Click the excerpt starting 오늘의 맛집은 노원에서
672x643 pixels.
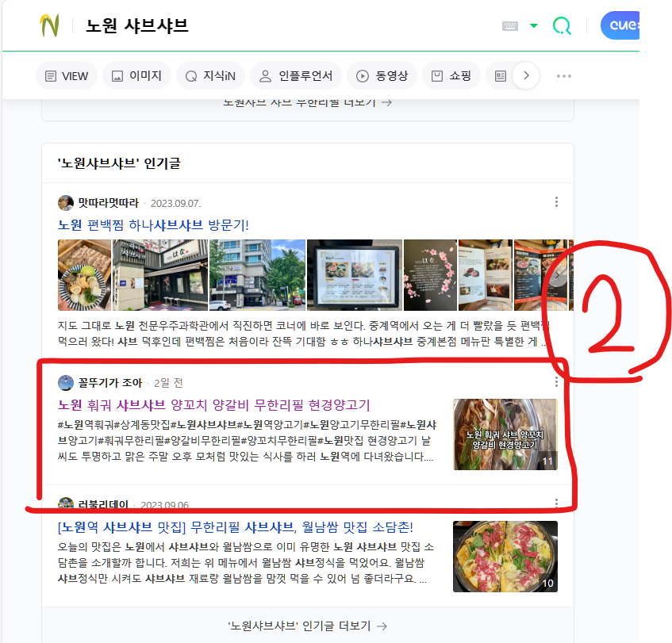[246, 562]
